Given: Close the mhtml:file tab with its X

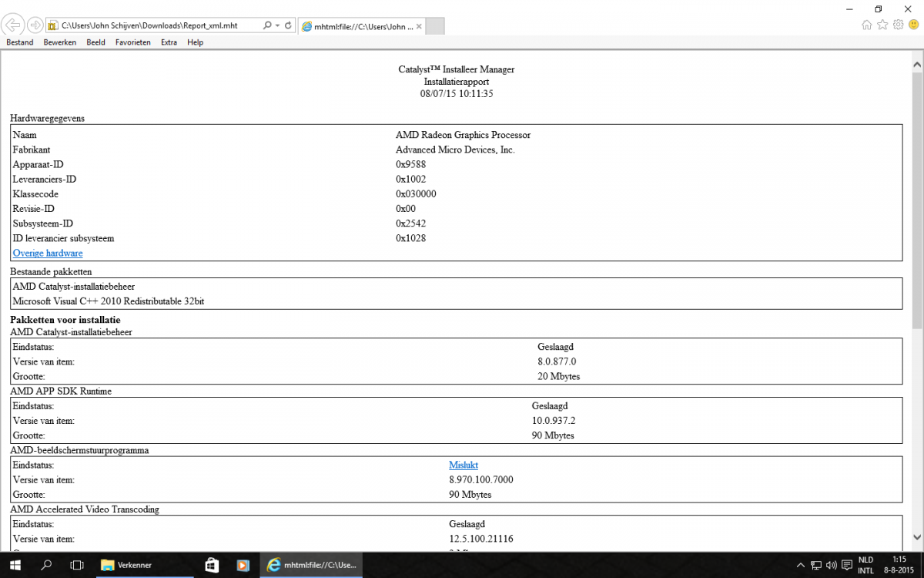Looking at the screenshot, I should tap(417, 26).
